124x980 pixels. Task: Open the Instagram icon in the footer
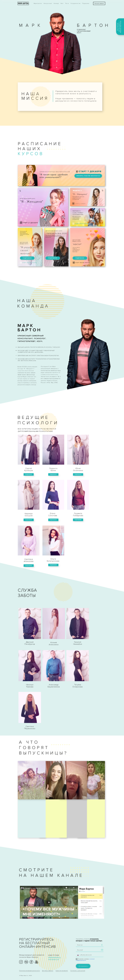tap(21, 962)
